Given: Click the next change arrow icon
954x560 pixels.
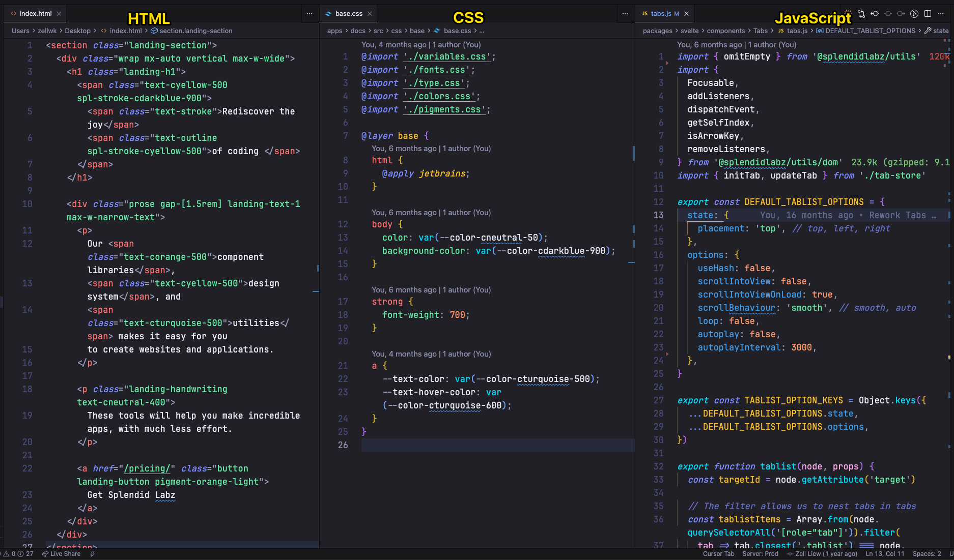Looking at the screenshot, I should point(901,14).
